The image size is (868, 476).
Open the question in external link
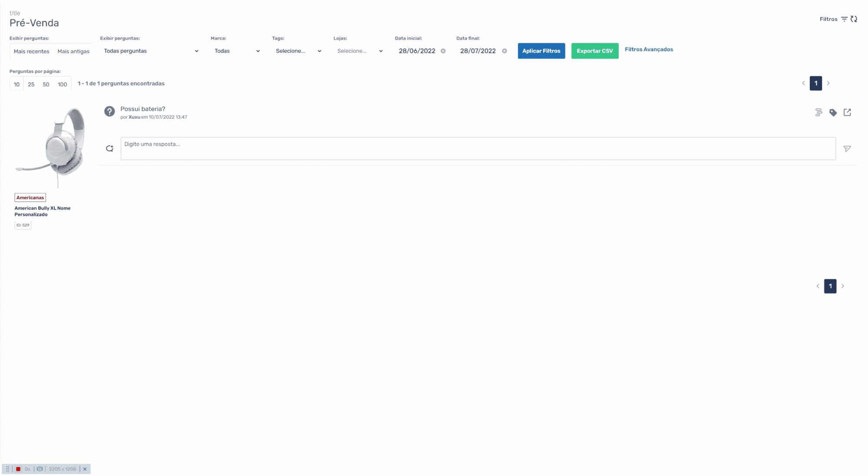pos(847,112)
